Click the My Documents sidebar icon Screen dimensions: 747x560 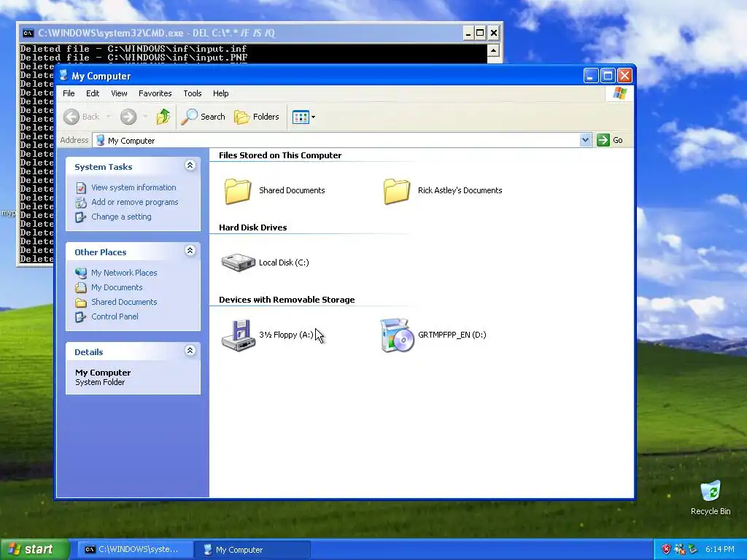(x=81, y=287)
